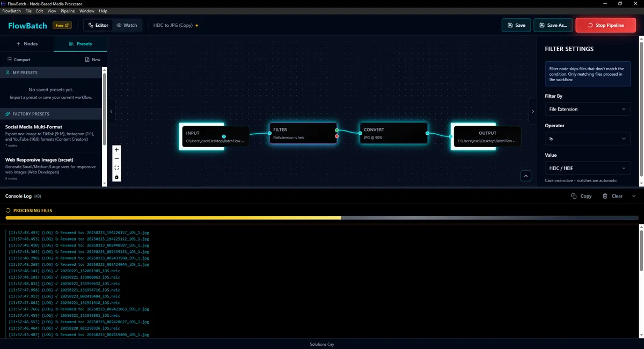Screen dimensions: 644x349
Task: Click log line 20250220_021250326_iOS.heic
Action: pyautogui.click(x=64, y=328)
